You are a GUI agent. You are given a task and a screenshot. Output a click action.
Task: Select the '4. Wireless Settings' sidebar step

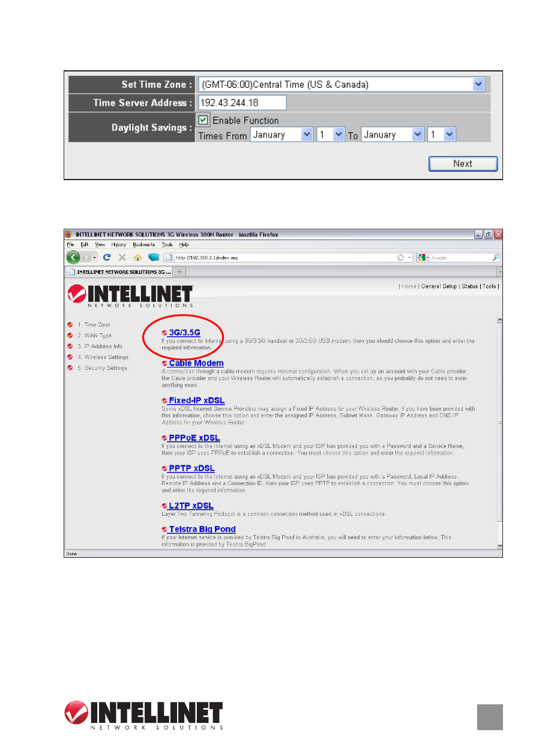103,357
